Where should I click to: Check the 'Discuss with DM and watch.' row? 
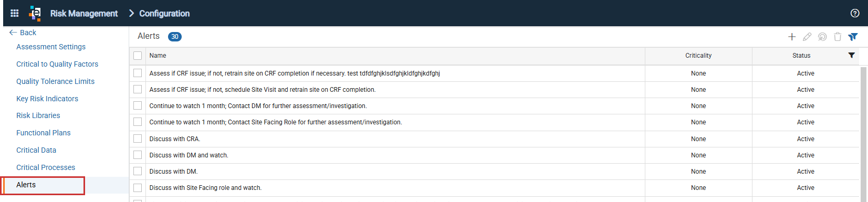click(x=138, y=155)
